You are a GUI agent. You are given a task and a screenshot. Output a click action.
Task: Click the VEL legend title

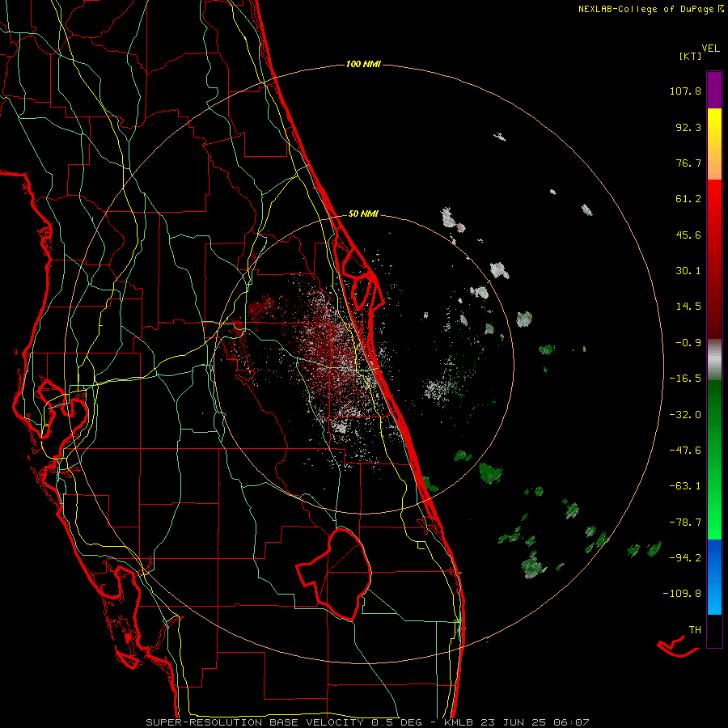pos(710,48)
